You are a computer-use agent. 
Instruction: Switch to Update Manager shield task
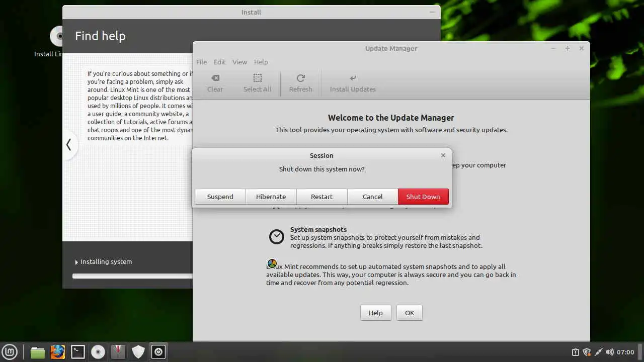click(138, 352)
